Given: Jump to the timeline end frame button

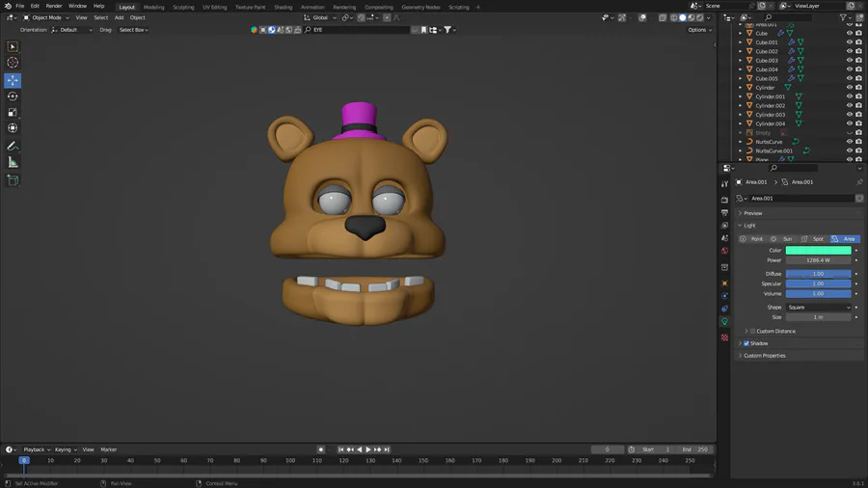Looking at the screenshot, I should (x=387, y=449).
